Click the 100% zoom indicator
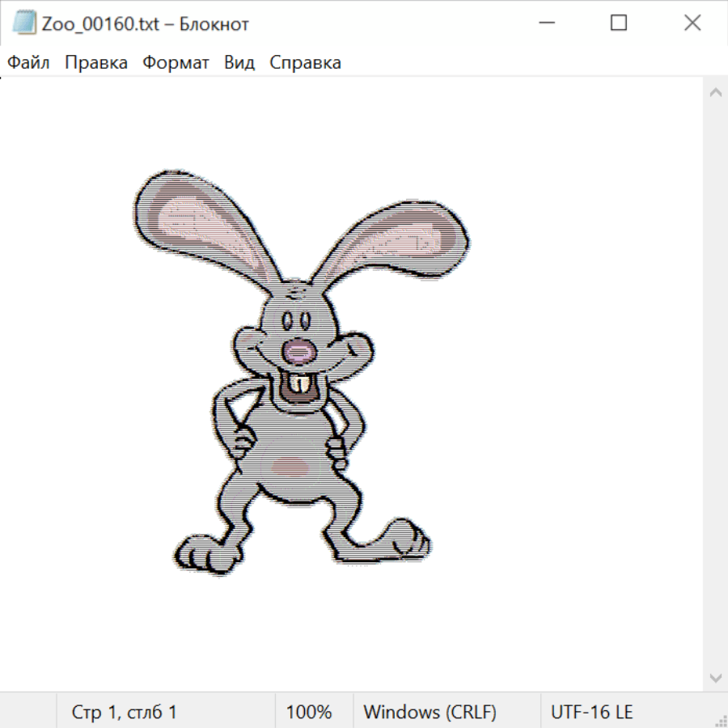This screenshot has height=728, width=728. click(309, 713)
